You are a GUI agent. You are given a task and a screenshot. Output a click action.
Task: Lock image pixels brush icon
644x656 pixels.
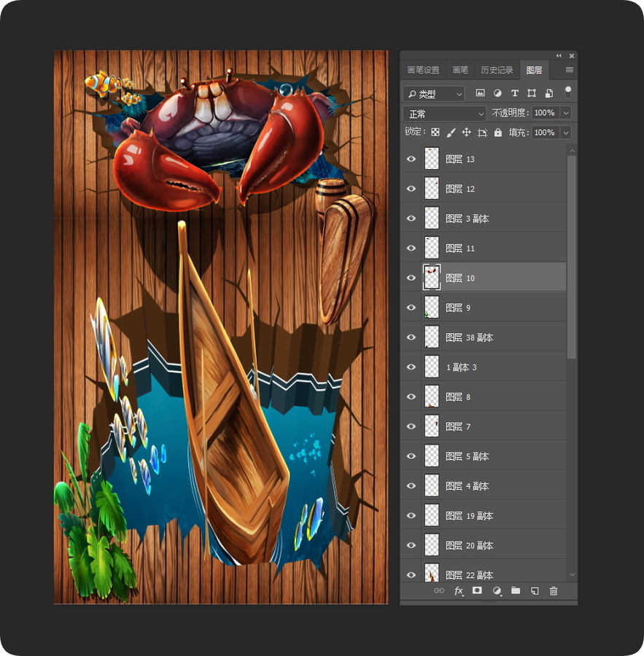[451, 133]
